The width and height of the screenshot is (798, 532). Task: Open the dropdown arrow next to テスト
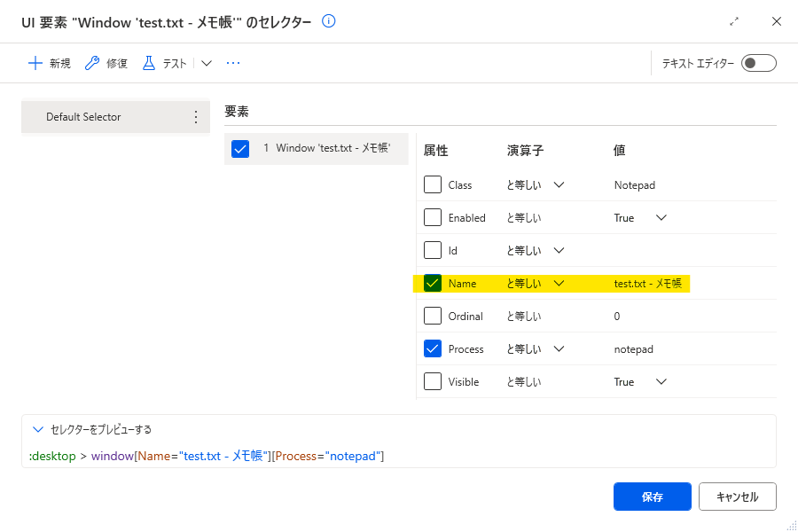tap(206, 63)
